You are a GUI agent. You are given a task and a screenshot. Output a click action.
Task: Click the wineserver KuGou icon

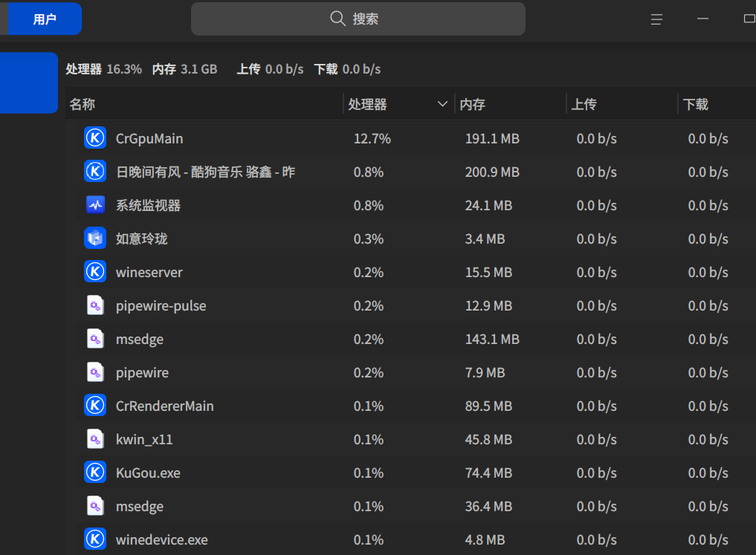[95, 272]
